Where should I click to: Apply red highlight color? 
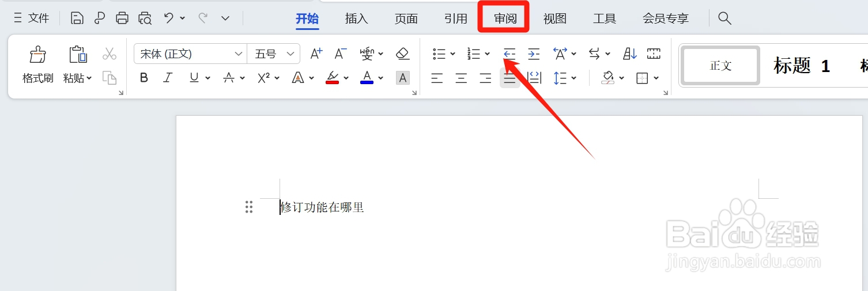(x=332, y=78)
